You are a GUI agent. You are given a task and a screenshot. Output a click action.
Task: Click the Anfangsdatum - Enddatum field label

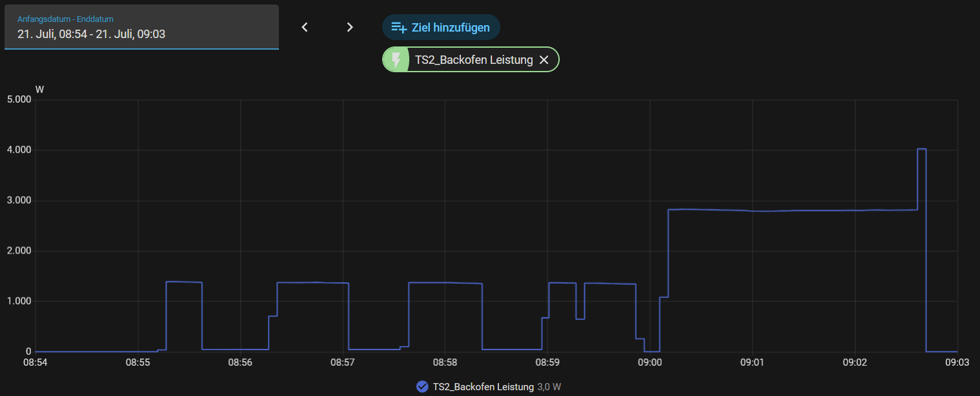point(65,19)
